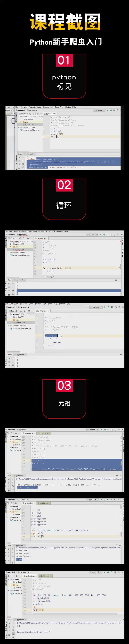Open Run panel gear in continue-loop screenshot

[121, 355]
